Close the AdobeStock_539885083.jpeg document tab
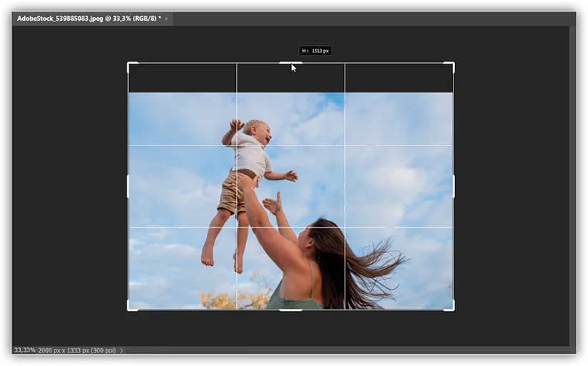This screenshot has height=366, width=588. (167, 19)
